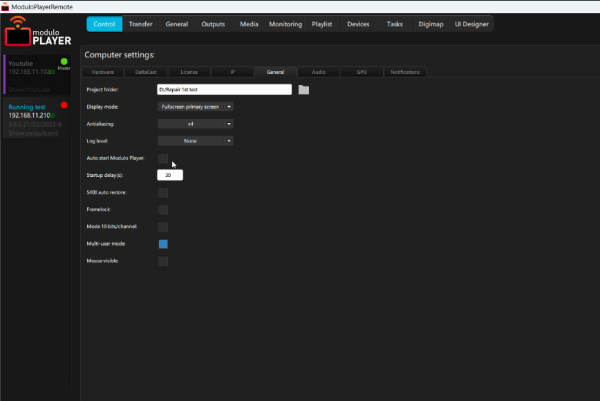600x401 pixels.
Task: Select the Hardware settings tab
Action: [103, 72]
